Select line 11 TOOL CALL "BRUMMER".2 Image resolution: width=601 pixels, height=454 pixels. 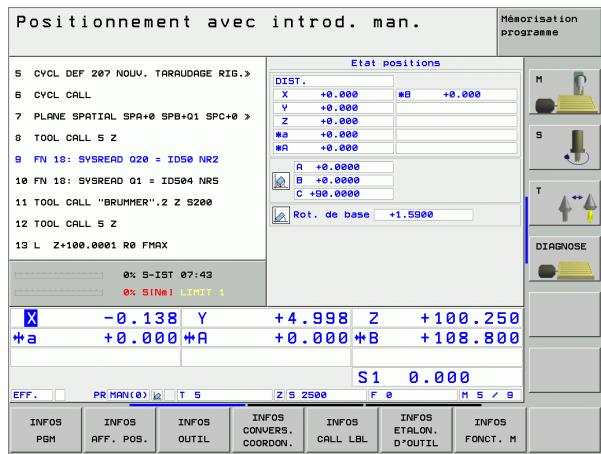(113, 202)
